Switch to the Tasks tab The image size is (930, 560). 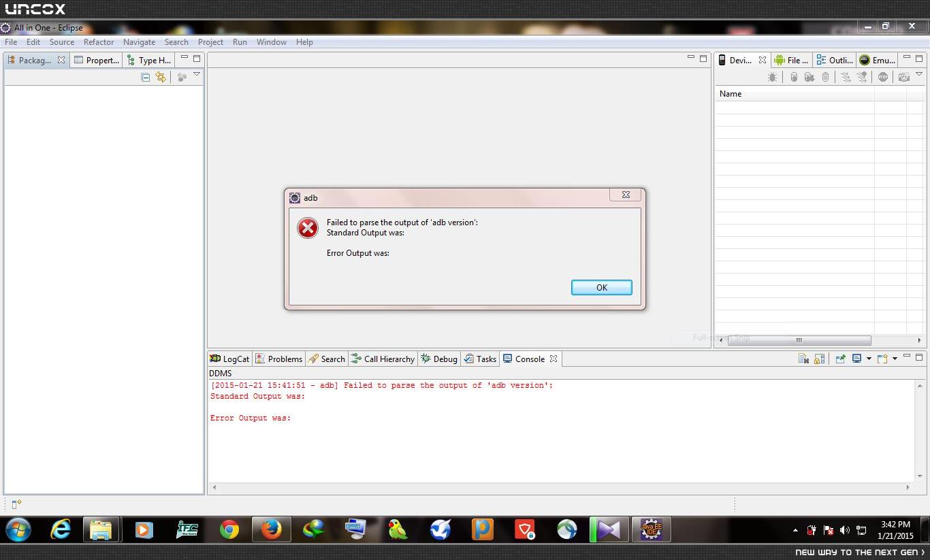click(481, 359)
